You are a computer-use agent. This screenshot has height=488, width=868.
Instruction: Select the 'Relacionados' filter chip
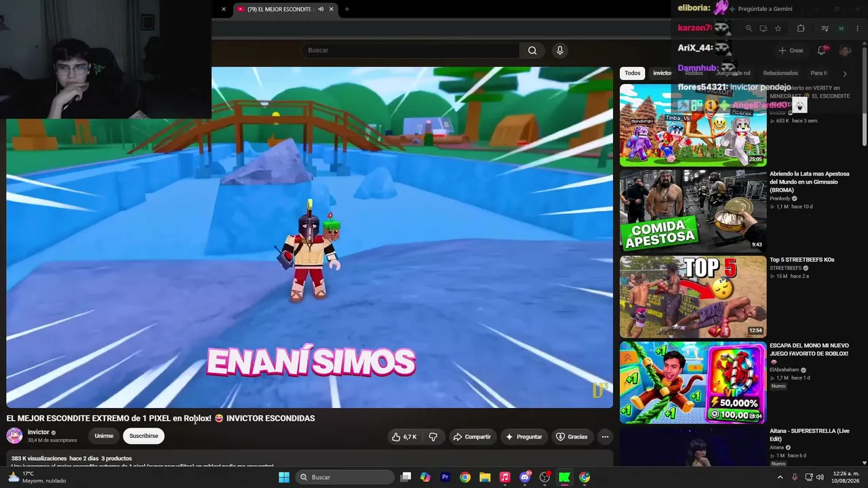[780, 73]
